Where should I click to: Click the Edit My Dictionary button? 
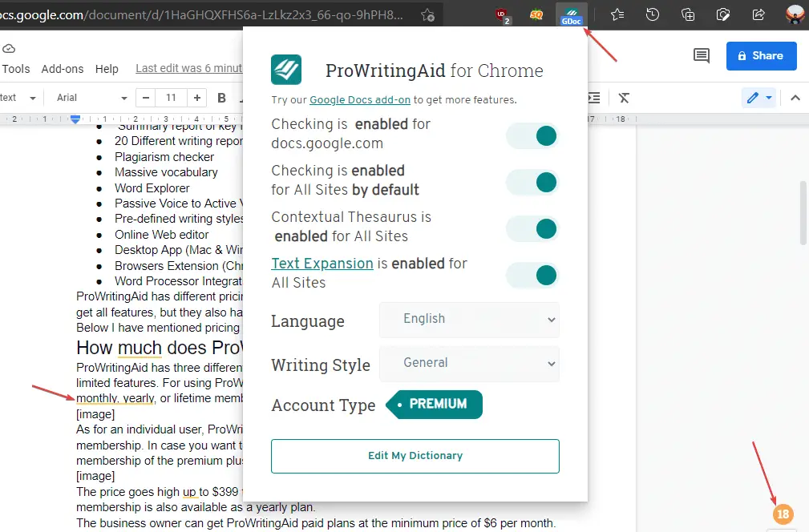coord(415,456)
